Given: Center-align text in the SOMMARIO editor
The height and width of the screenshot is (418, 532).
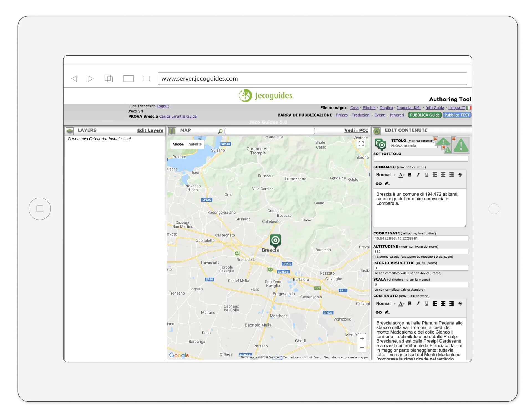Looking at the screenshot, I should (443, 175).
